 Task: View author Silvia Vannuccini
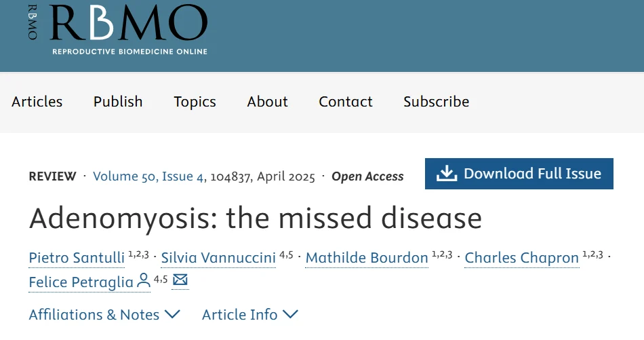pyautogui.click(x=218, y=258)
